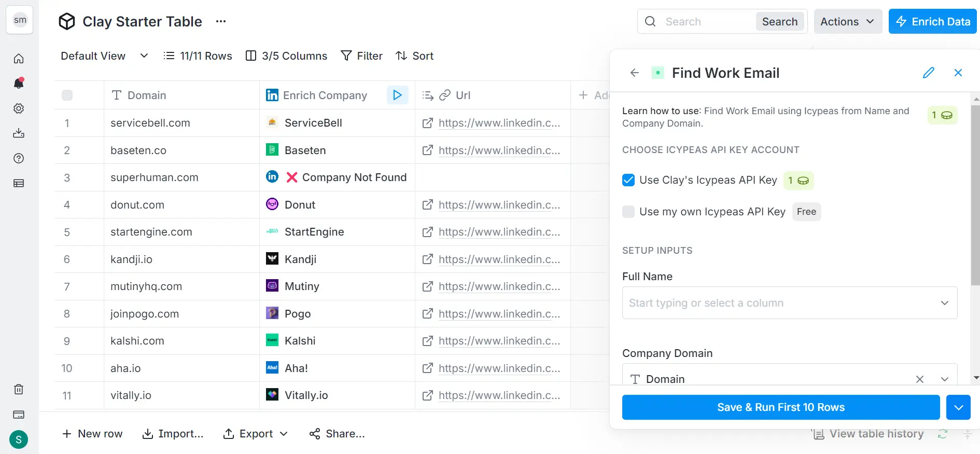
Task: Click Save & Run First 10 Rows
Action: point(780,407)
